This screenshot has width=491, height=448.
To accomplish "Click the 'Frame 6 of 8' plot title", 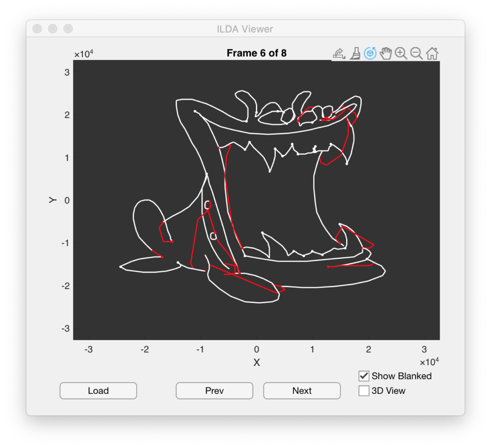I will pyautogui.click(x=257, y=53).
